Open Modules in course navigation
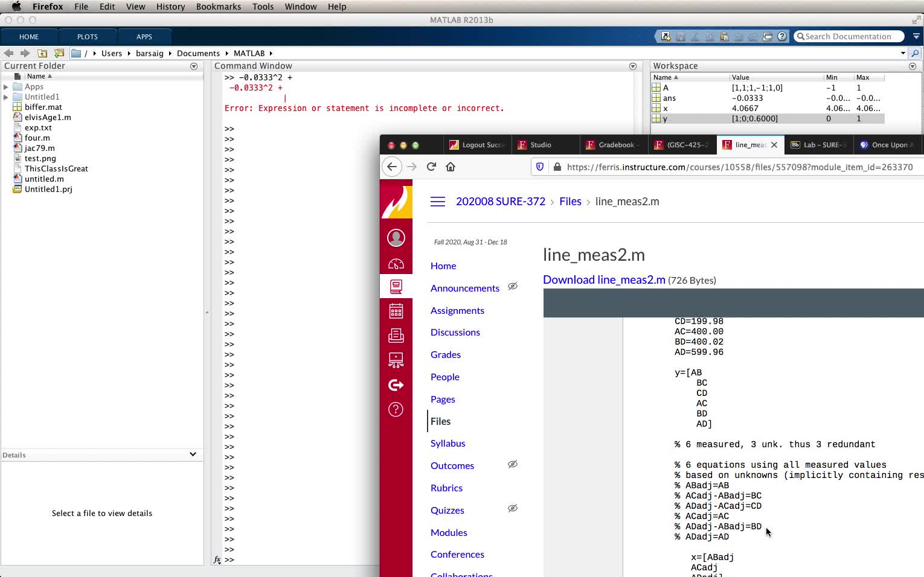This screenshot has height=577, width=924. [449, 533]
